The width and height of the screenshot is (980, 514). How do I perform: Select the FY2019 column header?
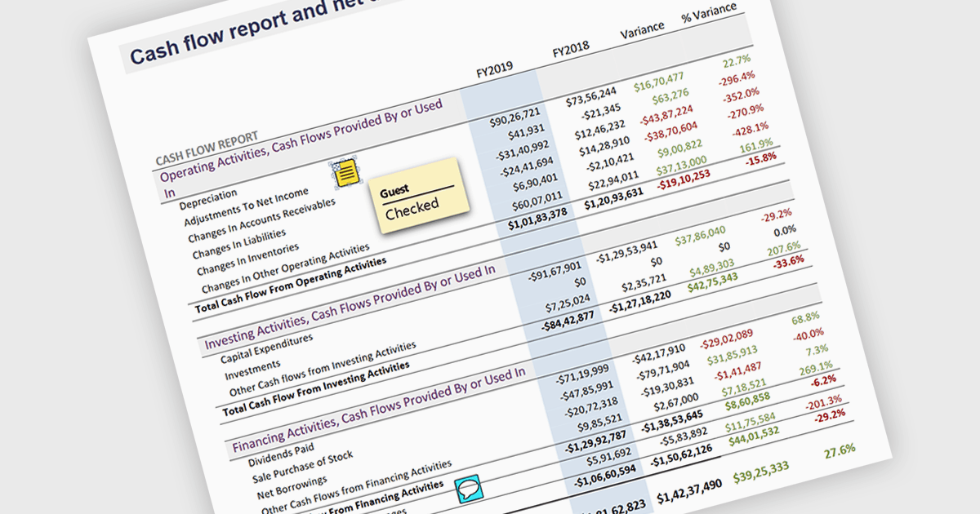pos(495,70)
